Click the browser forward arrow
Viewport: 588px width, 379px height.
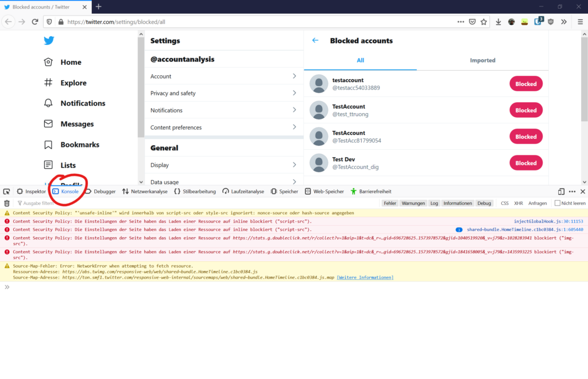pyautogui.click(x=22, y=22)
